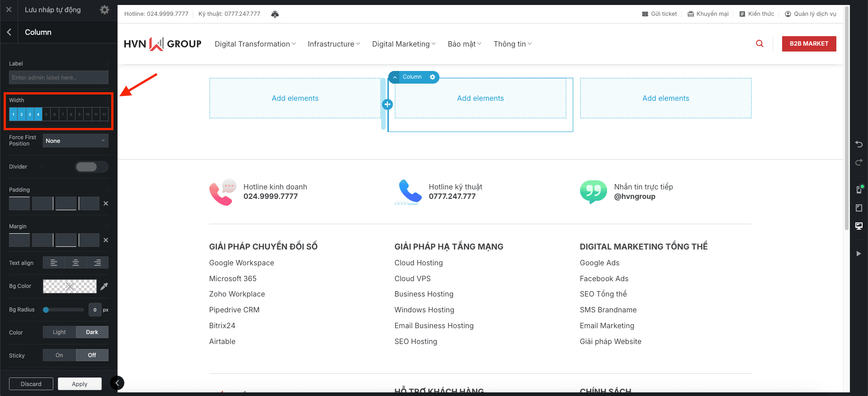Open the Force First Position dropdown
The height and width of the screenshot is (396, 868).
[75, 141]
